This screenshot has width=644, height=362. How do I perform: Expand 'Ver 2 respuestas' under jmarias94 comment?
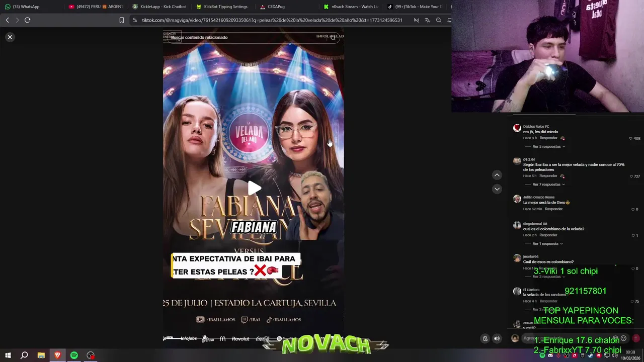click(x=549, y=277)
